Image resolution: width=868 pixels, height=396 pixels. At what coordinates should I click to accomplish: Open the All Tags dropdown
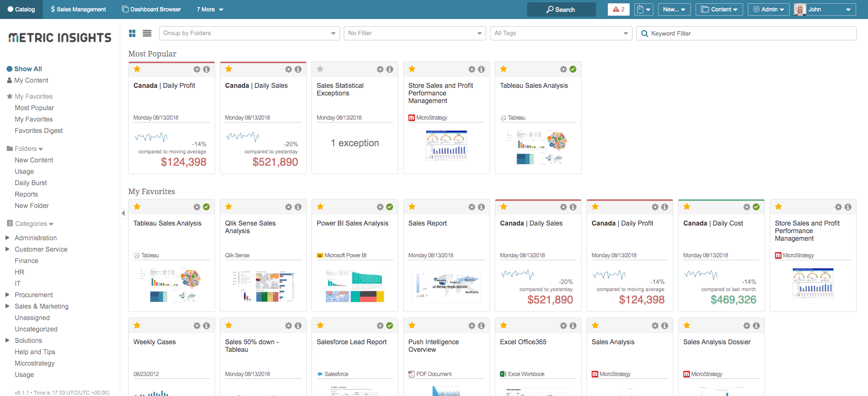pyautogui.click(x=561, y=33)
